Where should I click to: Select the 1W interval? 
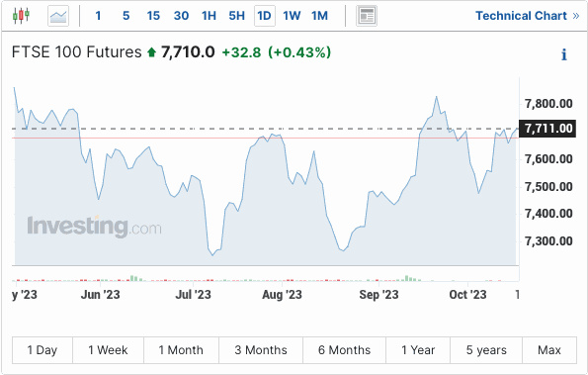pyautogui.click(x=292, y=16)
